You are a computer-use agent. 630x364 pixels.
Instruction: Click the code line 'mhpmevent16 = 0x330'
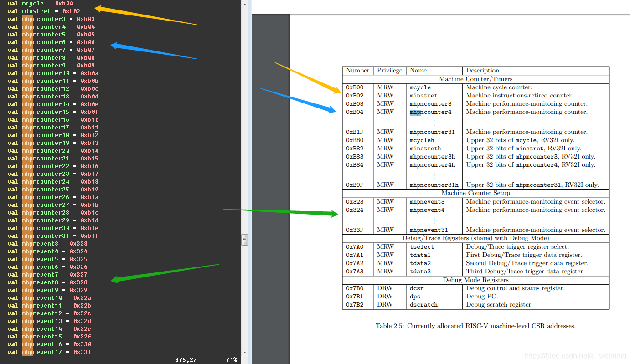(57, 344)
